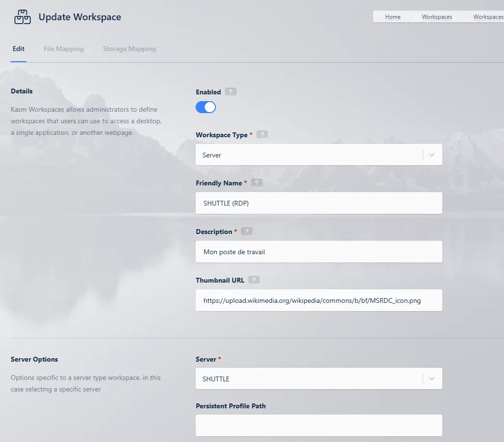Click the Workspace Type chevron arrow
504x442 pixels.
432,155
